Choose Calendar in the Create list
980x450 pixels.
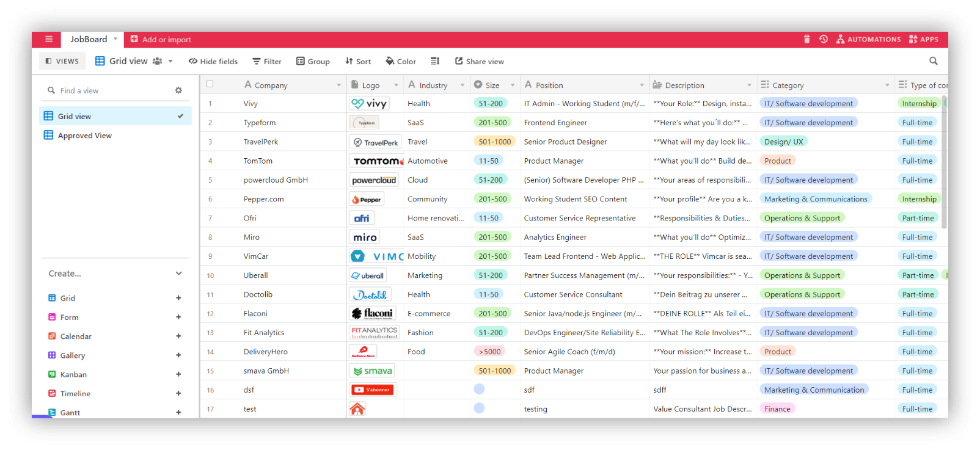76,336
